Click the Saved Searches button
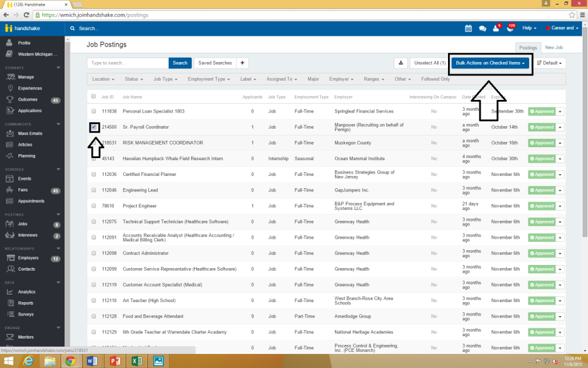This screenshot has width=588, height=368. coord(215,63)
